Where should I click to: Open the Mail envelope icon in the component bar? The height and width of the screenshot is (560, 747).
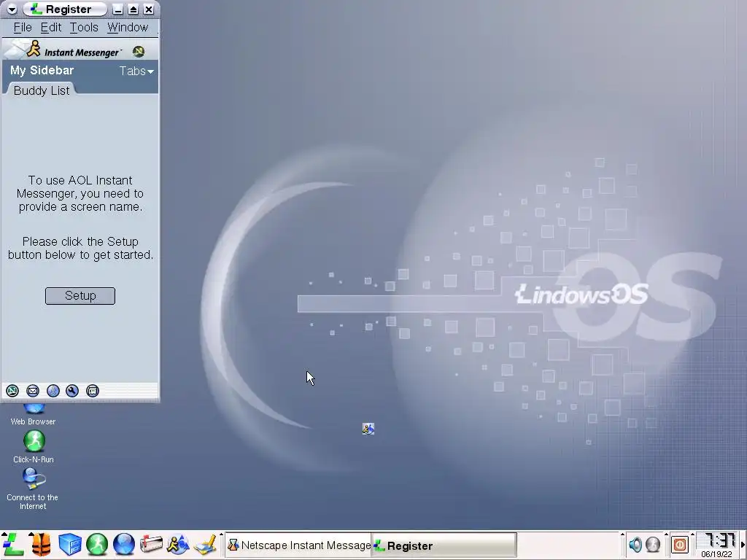[x=33, y=391]
